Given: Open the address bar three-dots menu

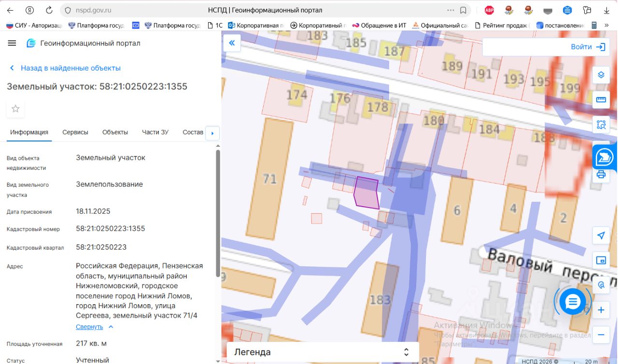Looking at the screenshot, I should (451, 10).
